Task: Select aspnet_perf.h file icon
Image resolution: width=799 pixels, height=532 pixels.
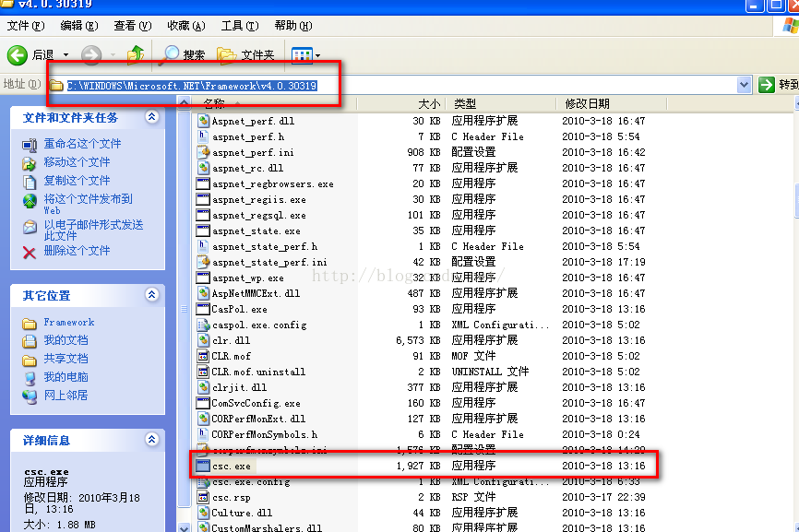Action: (x=203, y=136)
